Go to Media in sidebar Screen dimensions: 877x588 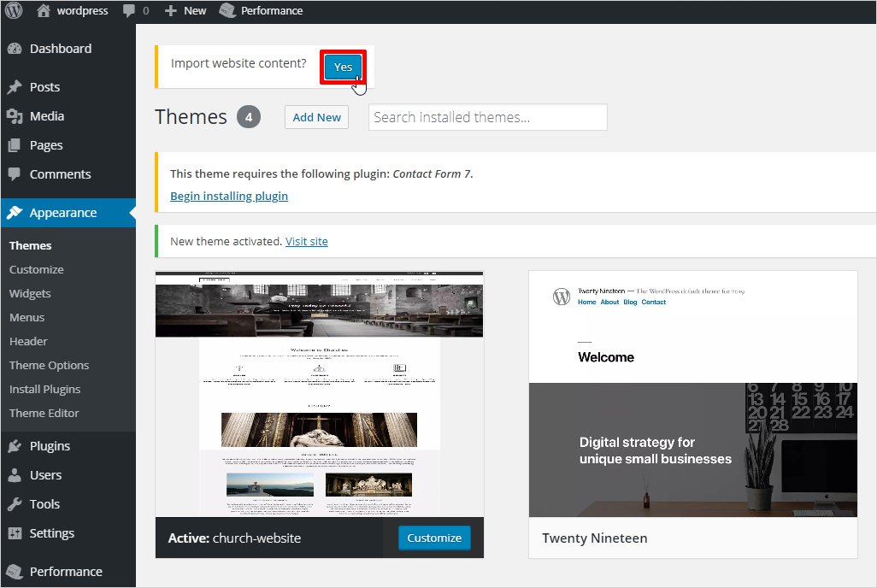click(47, 116)
